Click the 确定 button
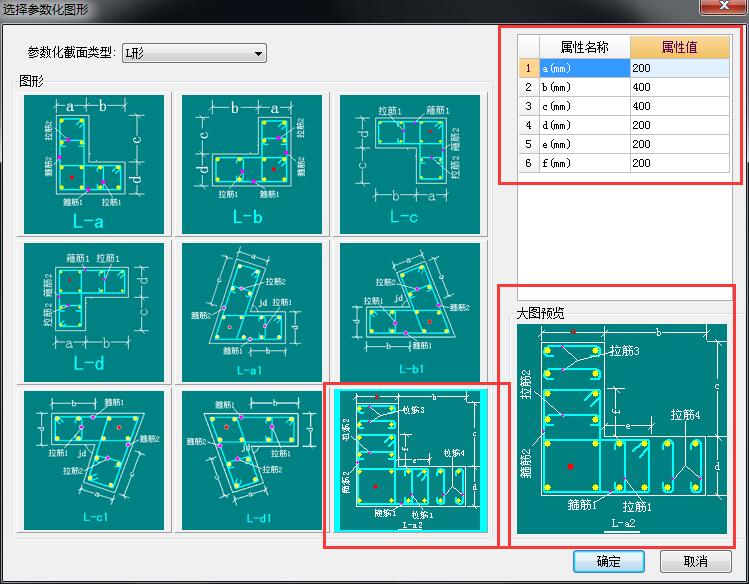 tap(609, 561)
